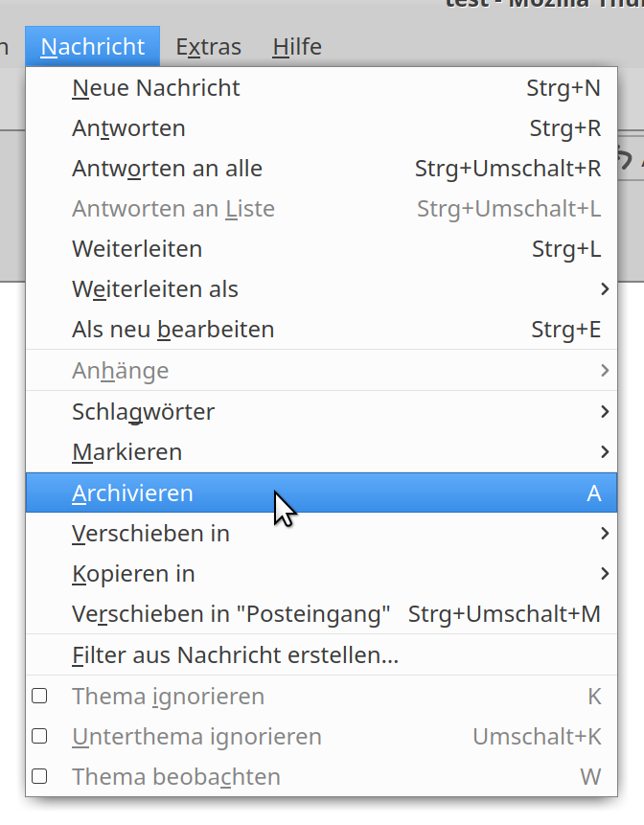Screen dimensions: 644x825
Task: Click the 'Archivieren' menu item
Action: point(133,493)
